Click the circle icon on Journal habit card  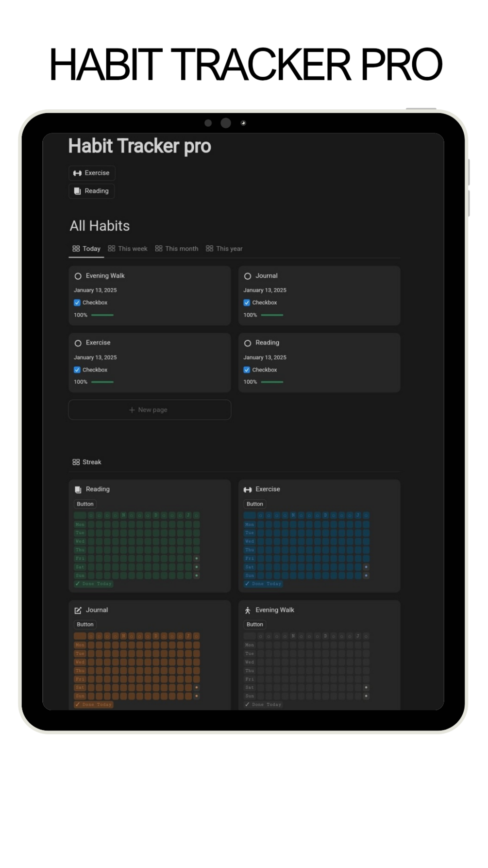click(248, 276)
